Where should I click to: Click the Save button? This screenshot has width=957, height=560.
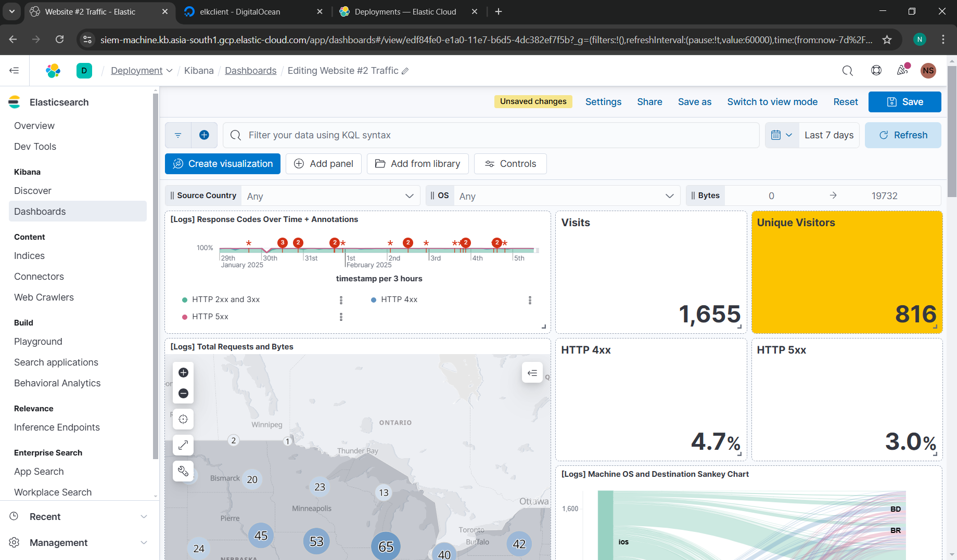click(904, 102)
